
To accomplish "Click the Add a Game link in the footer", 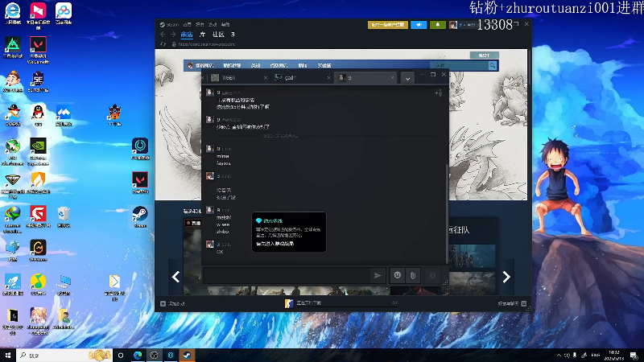I will click(x=176, y=304).
